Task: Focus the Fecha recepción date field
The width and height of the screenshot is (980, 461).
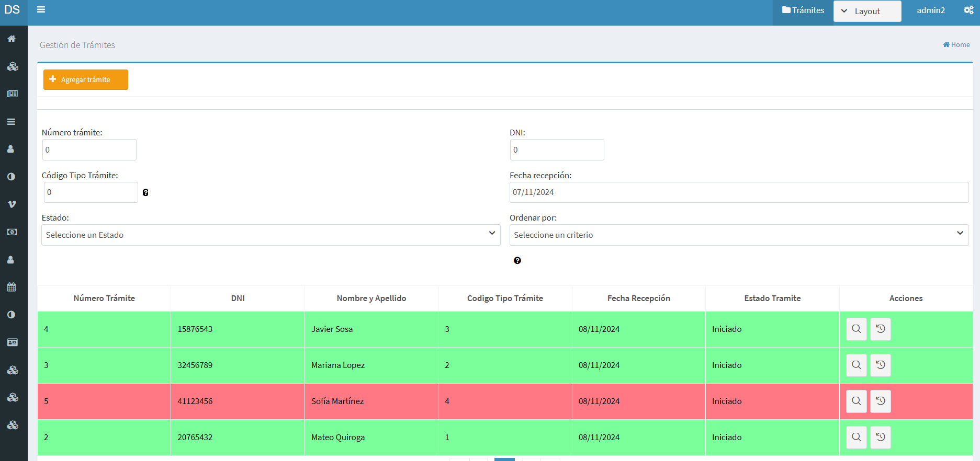Action: pyautogui.click(x=738, y=192)
